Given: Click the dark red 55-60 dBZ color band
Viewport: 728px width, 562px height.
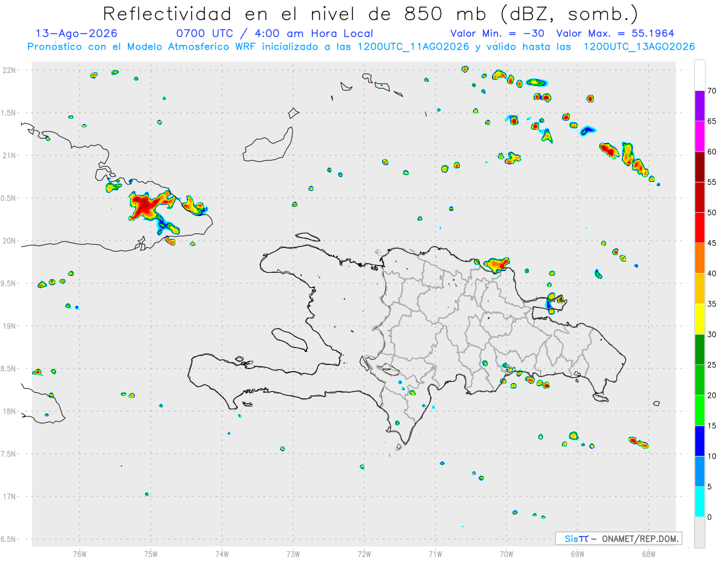Looking at the screenshot, I should (699, 167).
